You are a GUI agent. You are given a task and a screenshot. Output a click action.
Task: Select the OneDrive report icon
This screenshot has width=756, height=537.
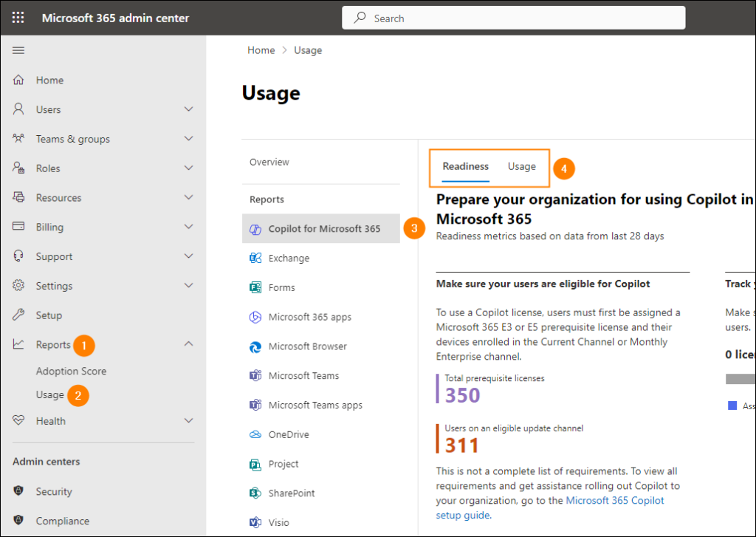pyautogui.click(x=255, y=434)
